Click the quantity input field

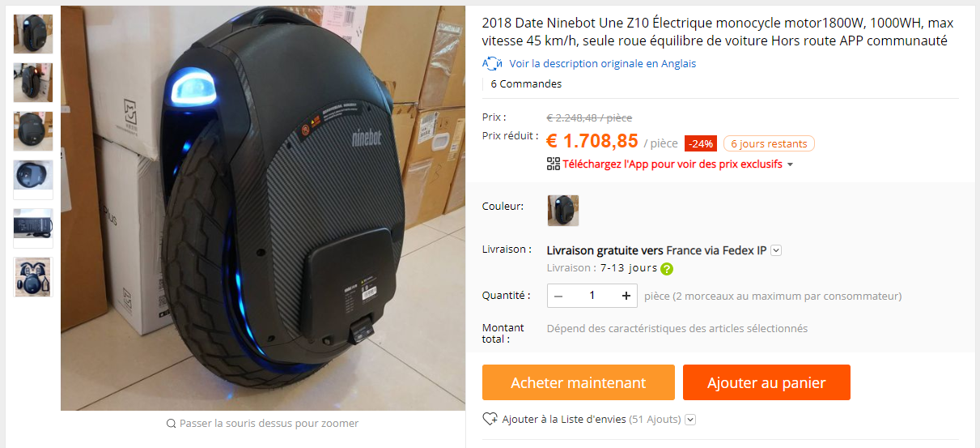point(592,296)
